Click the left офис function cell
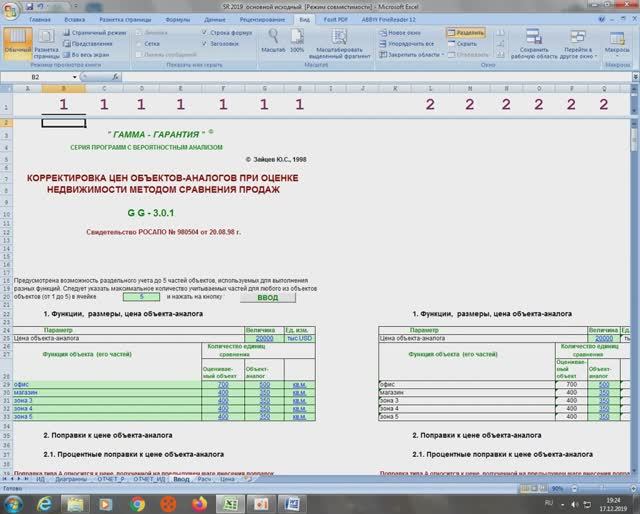Screen dimensions: 640x514 107,384
